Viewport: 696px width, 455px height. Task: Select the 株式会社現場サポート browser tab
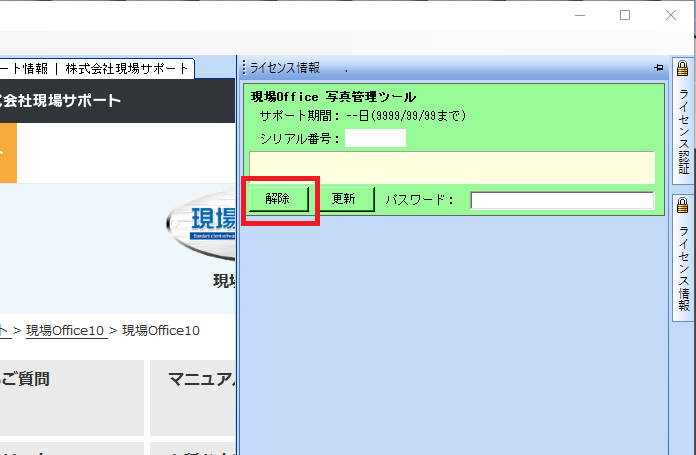coord(96,69)
